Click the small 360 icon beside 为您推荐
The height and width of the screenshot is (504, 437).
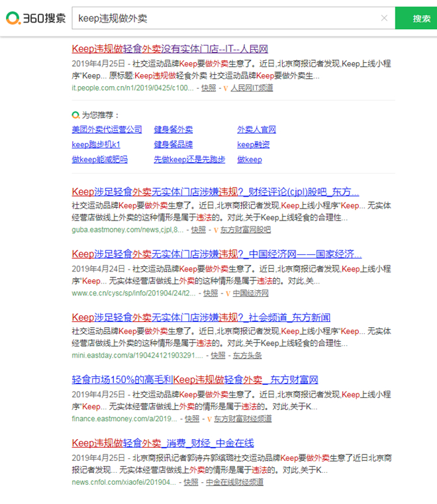point(75,115)
